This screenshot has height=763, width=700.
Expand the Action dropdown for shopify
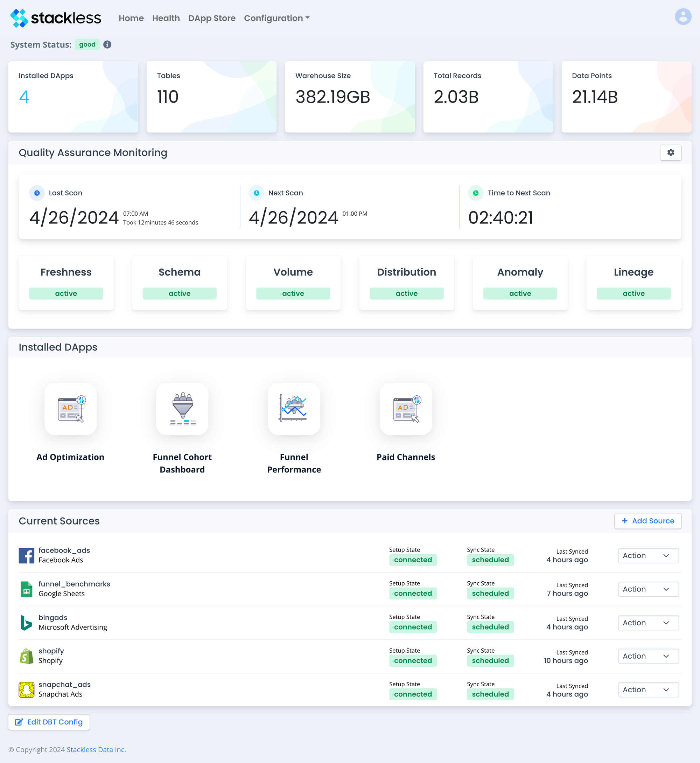[648, 656]
